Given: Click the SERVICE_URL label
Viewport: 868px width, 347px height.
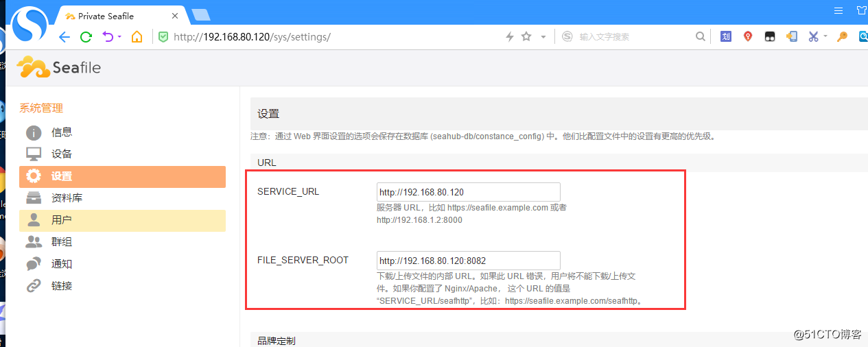Looking at the screenshot, I should 288,191.
